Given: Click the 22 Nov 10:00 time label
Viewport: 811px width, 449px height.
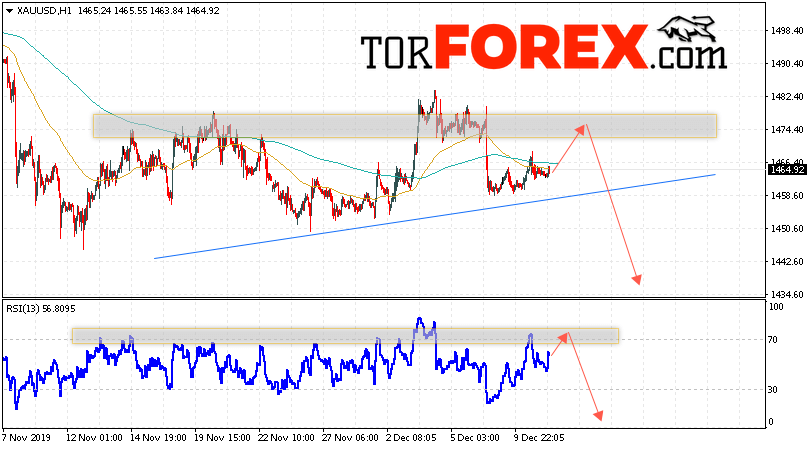Looking at the screenshot, I should 286,438.
